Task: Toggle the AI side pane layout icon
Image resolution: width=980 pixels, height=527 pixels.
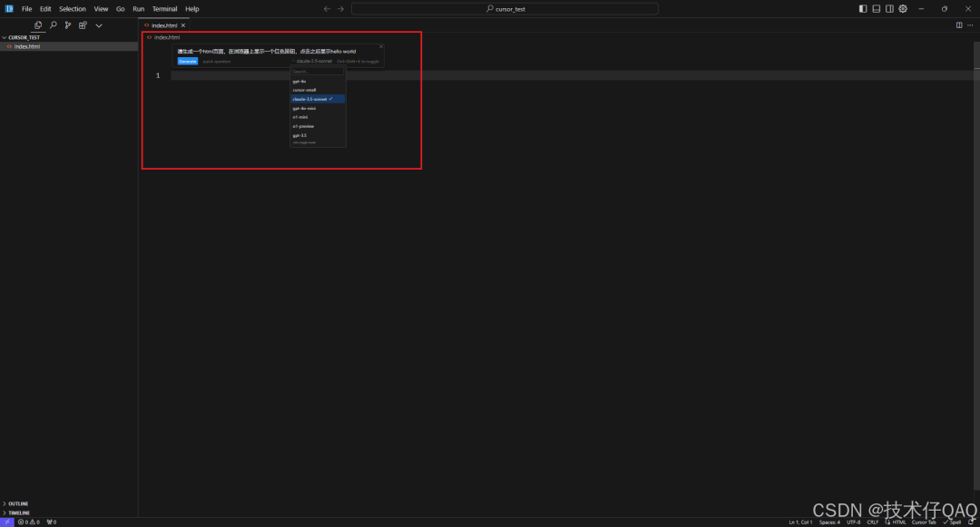Action: coord(889,9)
